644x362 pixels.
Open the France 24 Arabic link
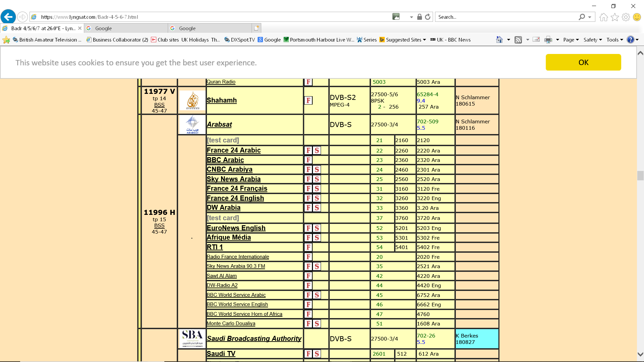(x=233, y=150)
